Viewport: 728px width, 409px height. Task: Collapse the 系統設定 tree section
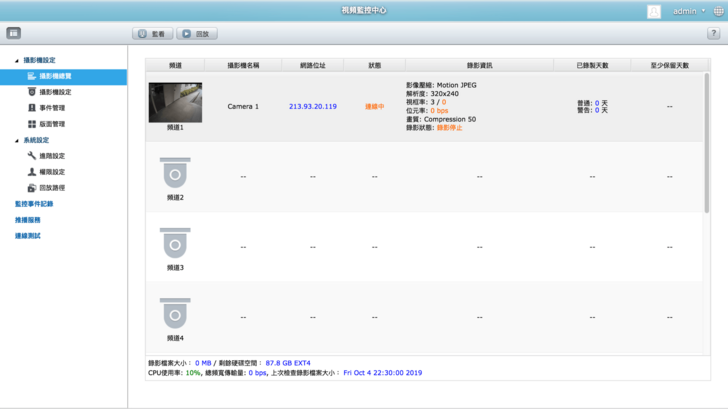tap(17, 140)
